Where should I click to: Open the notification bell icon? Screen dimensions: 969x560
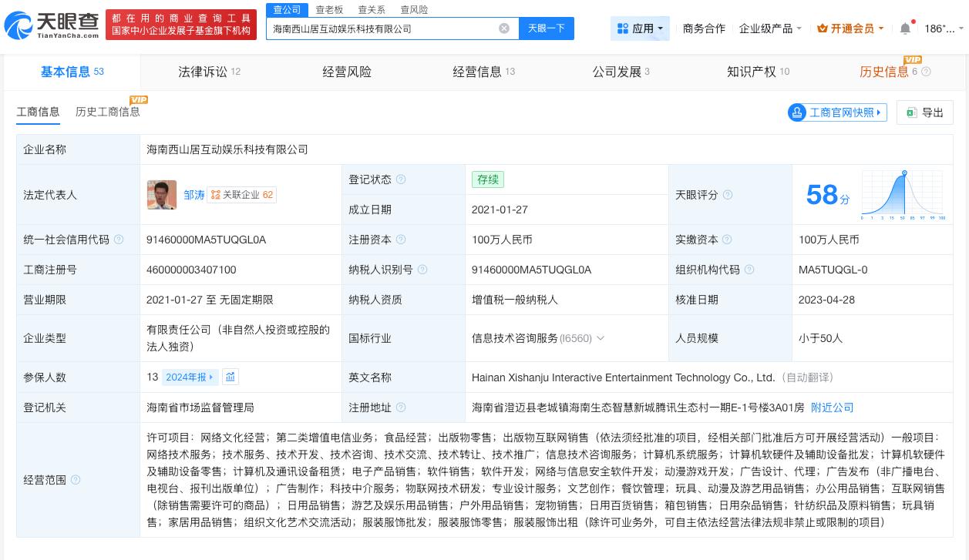[x=906, y=28]
